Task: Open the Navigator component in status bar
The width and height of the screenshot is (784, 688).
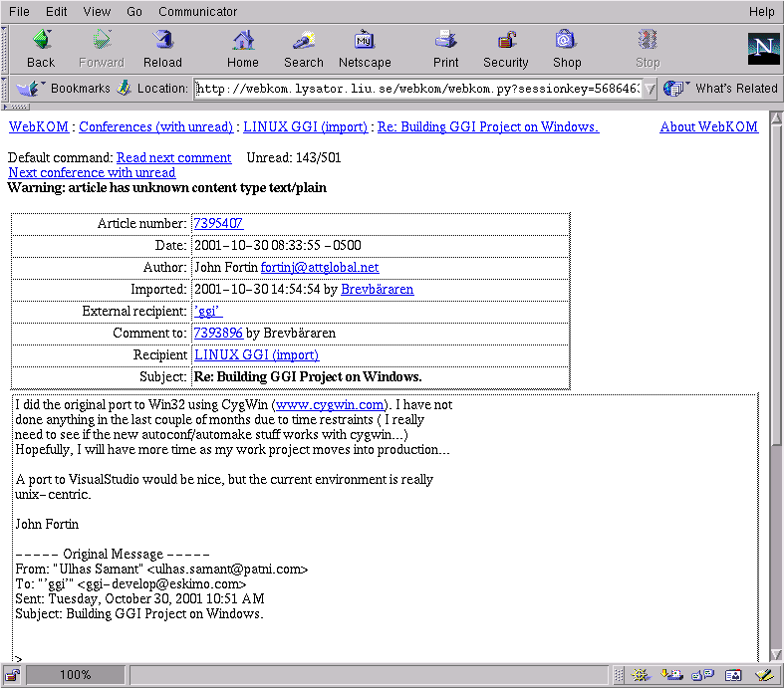Action: [x=642, y=675]
